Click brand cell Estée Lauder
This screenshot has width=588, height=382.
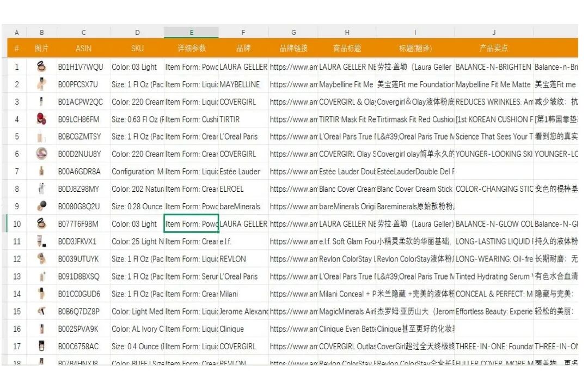244,172
